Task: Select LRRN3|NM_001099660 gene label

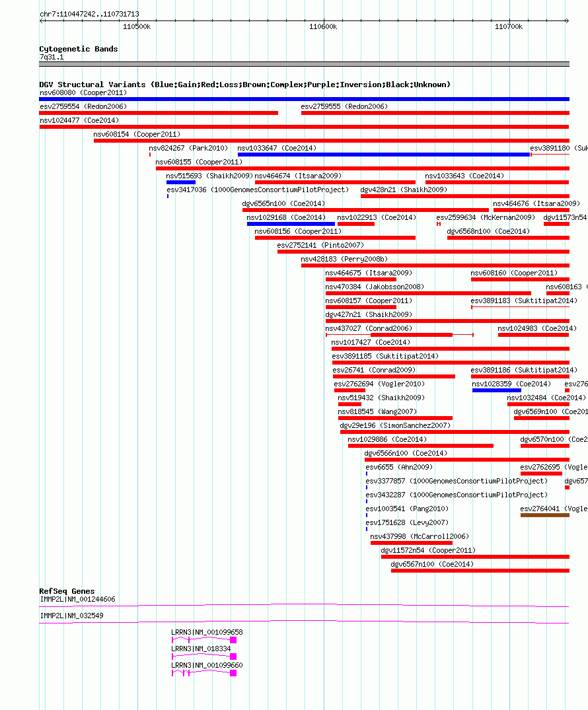Action: (207, 665)
